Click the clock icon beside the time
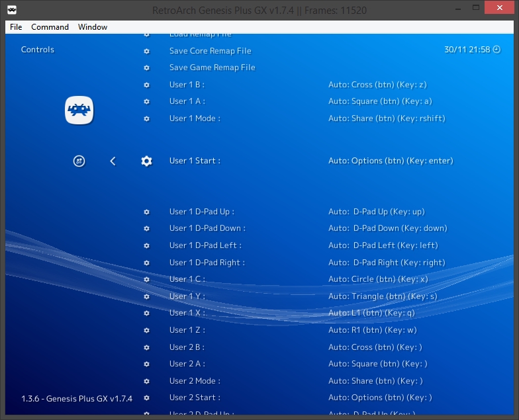This screenshot has width=519, height=420. click(496, 50)
